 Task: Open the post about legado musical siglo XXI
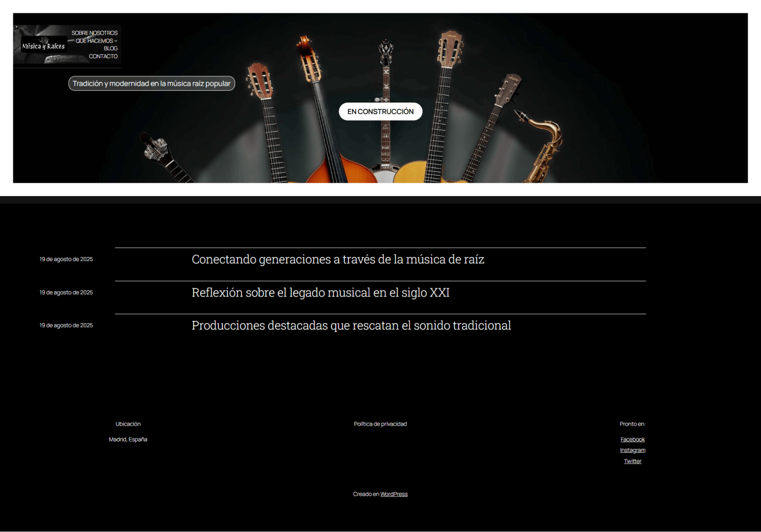pos(320,293)
